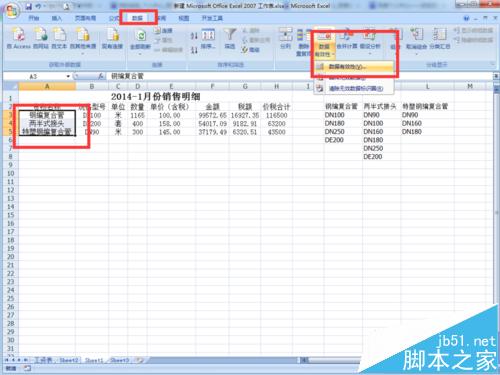This screenshot has width=500, height=375.
Task: Select the row 10 header
Action: tap(11, 173)
